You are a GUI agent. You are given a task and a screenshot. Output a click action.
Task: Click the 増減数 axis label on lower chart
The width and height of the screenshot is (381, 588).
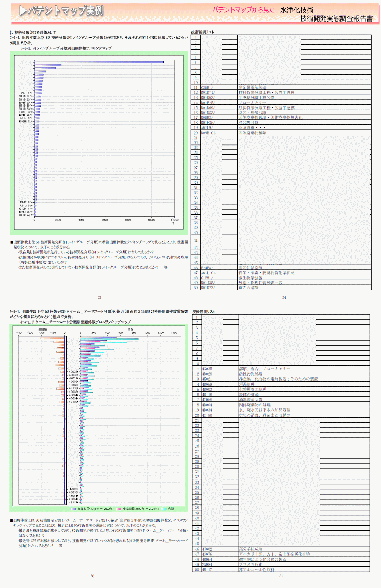click(42, 328)
